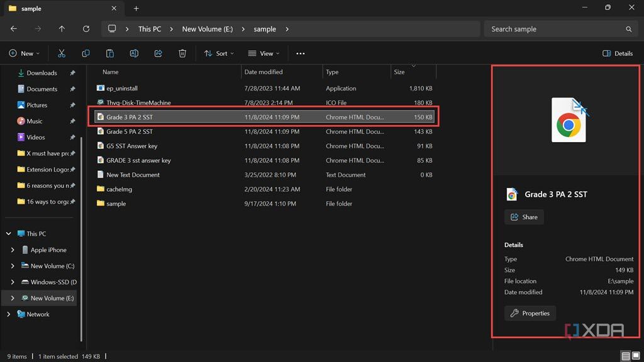
Task: Sort by the Date modified column header
Action: (264, 72)
